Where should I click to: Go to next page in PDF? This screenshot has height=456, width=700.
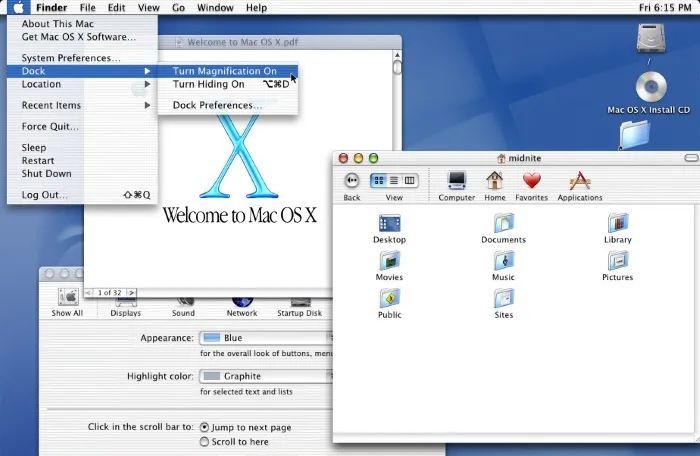132,293
